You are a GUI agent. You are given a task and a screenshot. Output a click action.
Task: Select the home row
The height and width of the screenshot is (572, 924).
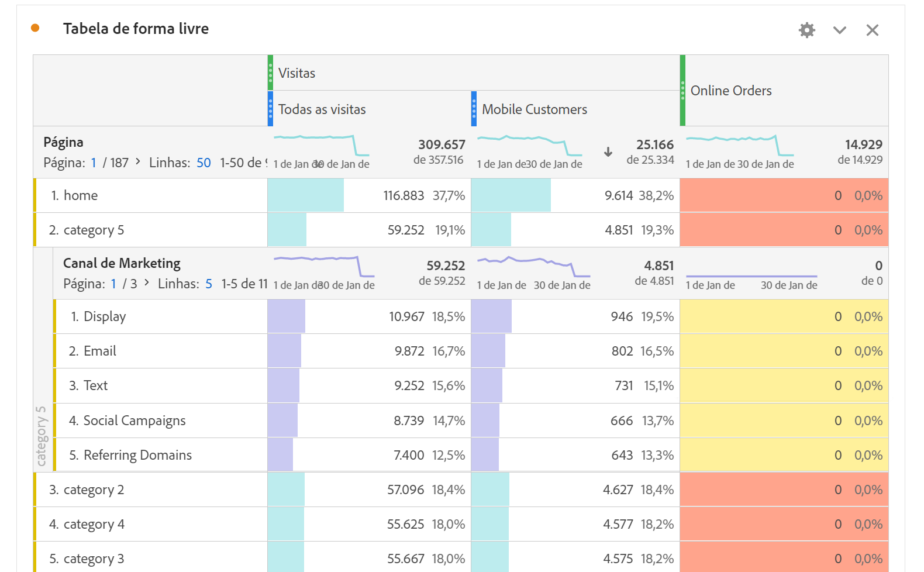tap(81, 195)
